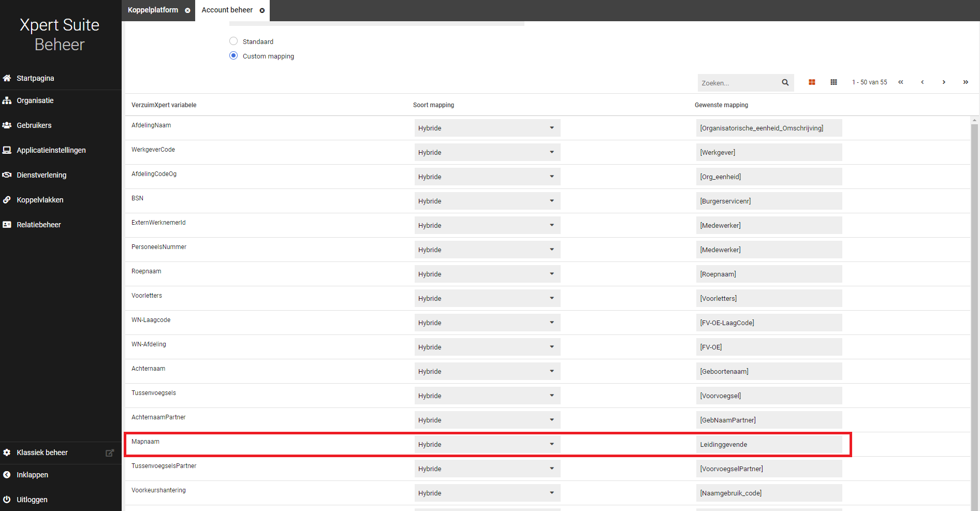Switch to the large tile view icon
This screenshot has width=980, height=511.
[812, 82]
